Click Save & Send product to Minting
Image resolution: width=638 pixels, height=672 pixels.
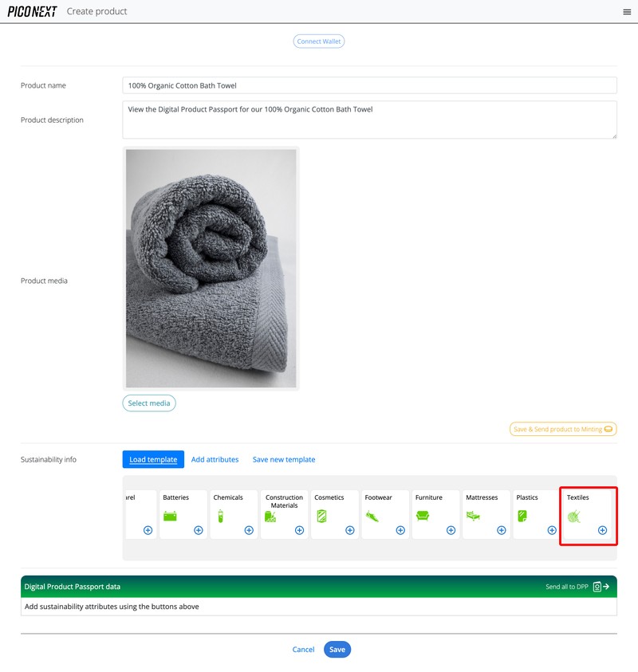click(563, 429)
